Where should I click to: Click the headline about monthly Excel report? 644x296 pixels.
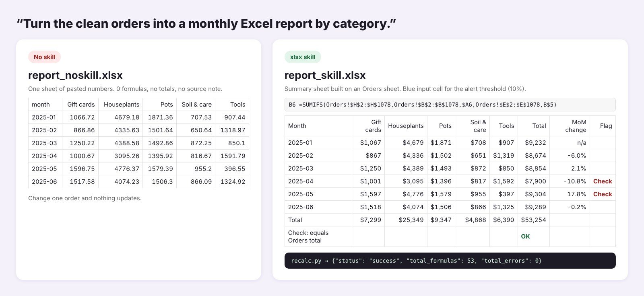coord(206,24)
